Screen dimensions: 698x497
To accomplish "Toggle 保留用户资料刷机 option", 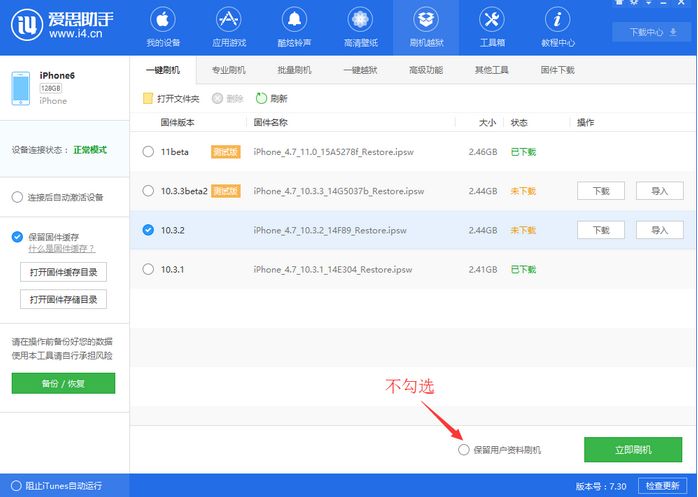I will 464,450.
